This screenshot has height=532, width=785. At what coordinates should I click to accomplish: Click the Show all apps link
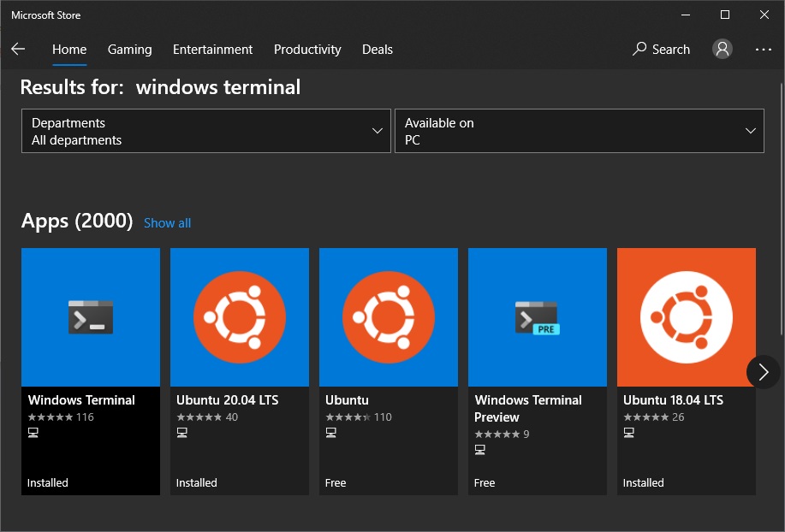pyautogui.click(x=167, y=223)
